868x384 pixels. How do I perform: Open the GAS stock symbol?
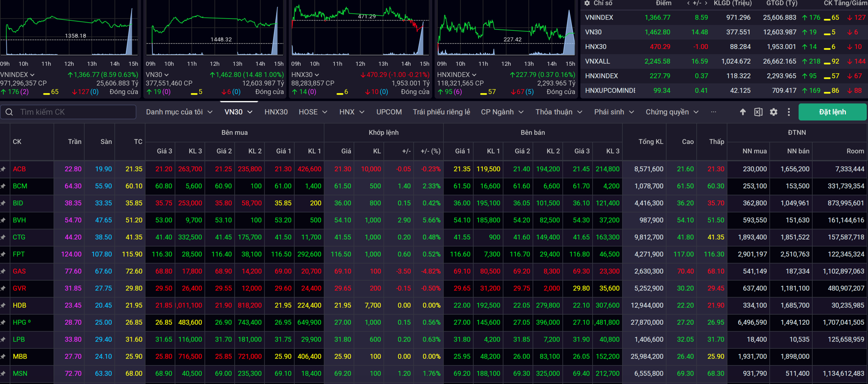click(19, 271)
